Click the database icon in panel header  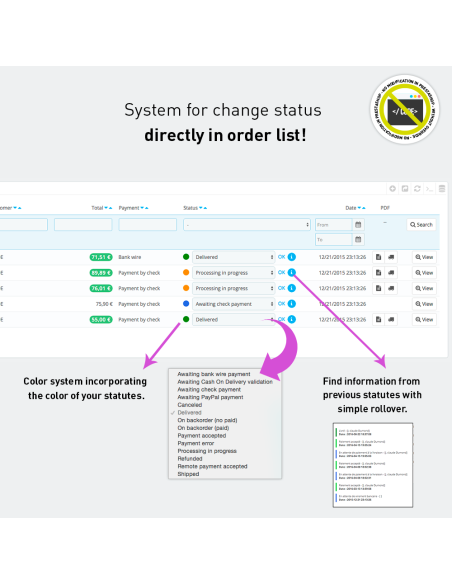point(442,189)
